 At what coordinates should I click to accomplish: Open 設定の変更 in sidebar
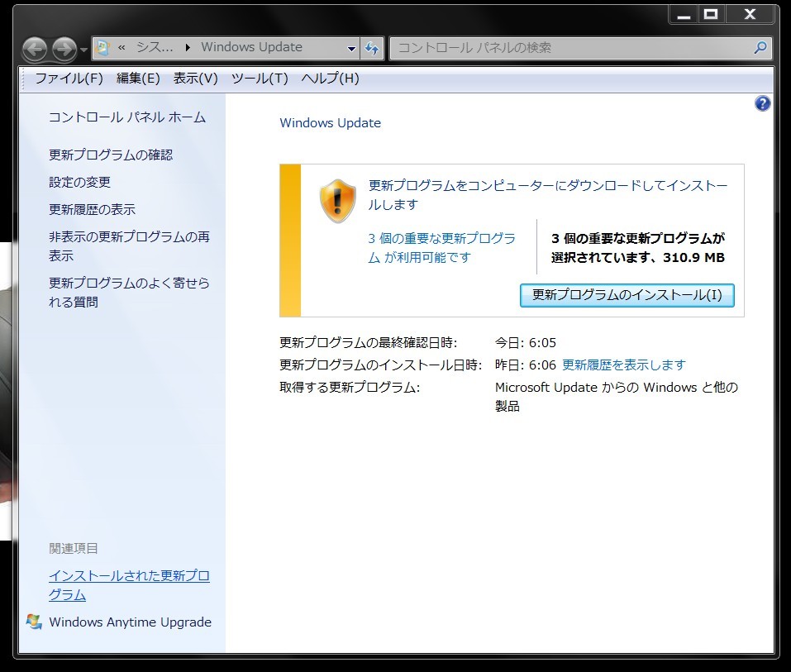tap(79, 182)
